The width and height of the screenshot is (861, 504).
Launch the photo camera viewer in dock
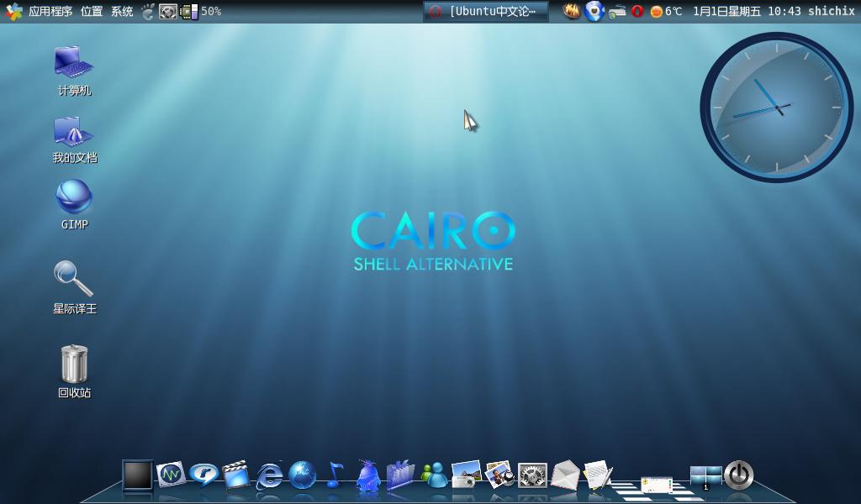point(466,475)
